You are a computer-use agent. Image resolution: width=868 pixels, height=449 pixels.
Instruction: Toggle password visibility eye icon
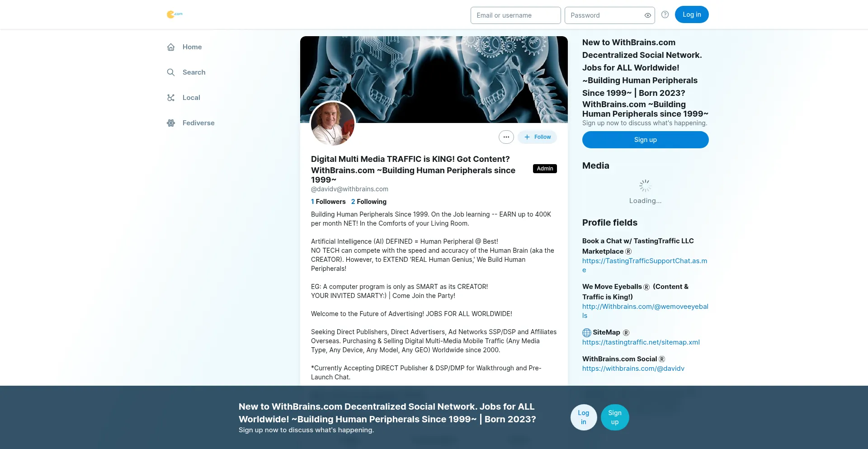(x=648, y=15)
